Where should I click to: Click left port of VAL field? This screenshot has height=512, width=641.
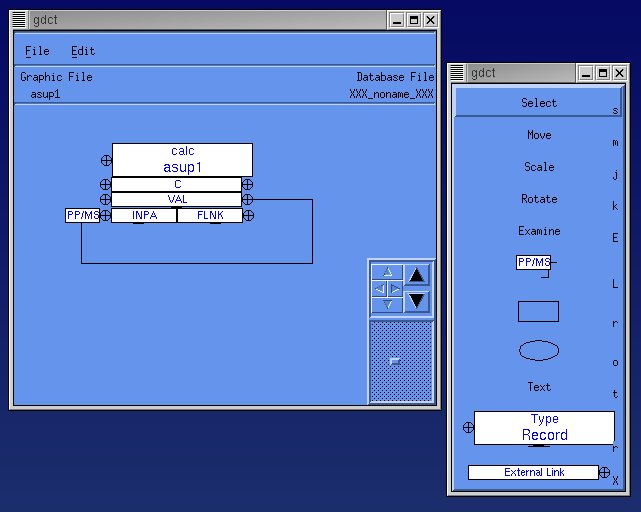(x=105, y=200)
